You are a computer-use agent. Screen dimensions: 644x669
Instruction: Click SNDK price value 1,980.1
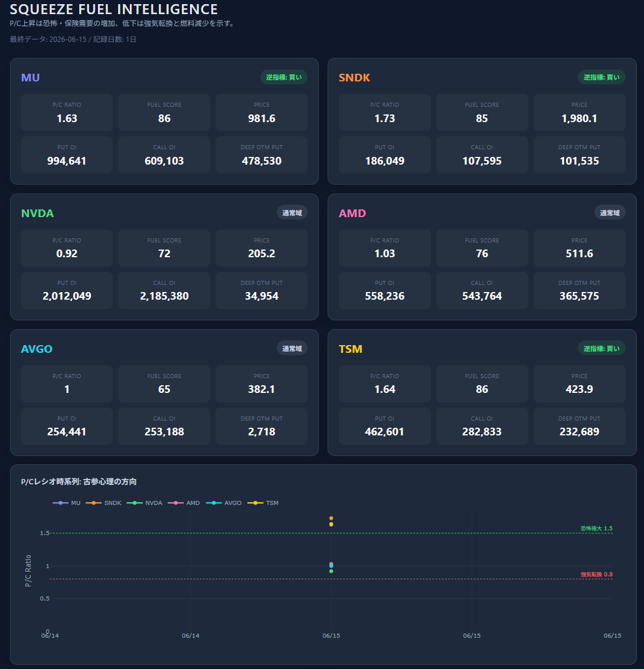tap(579, 118)
